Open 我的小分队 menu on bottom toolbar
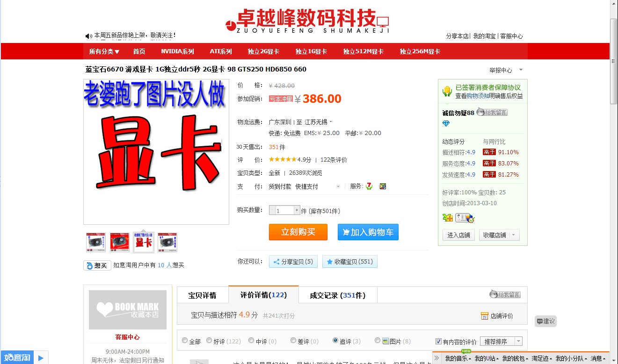The image size is (618, 364). (572, 358)
